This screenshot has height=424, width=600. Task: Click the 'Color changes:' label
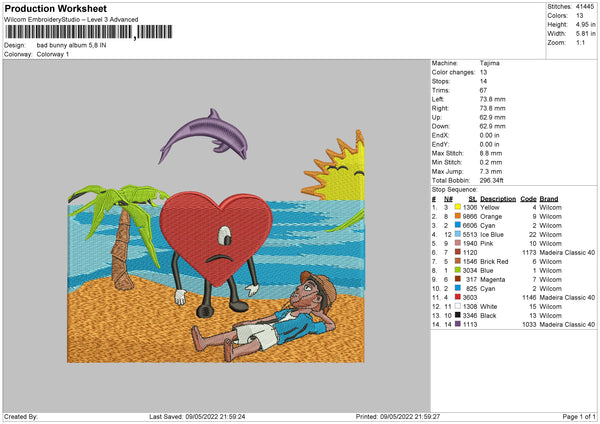click(453, 72)
